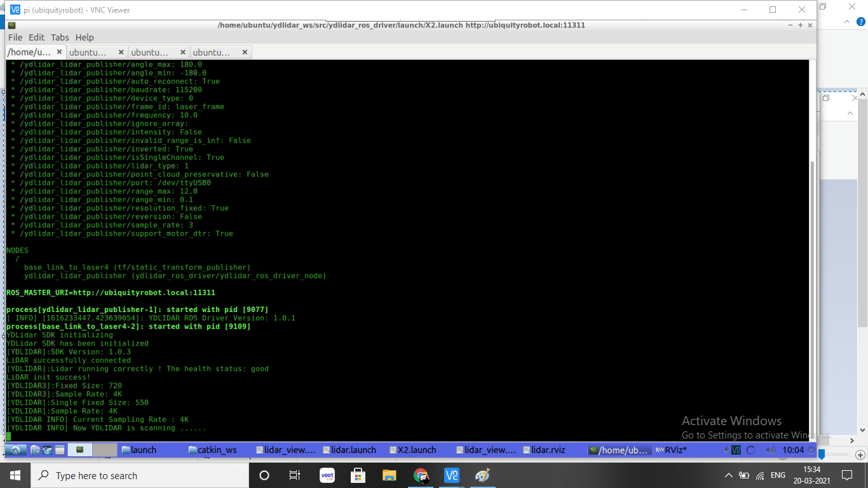The height and width of the screenshot is (488, 868).
Task: Click the Windows search box
Action: click(x=140, y=475)
